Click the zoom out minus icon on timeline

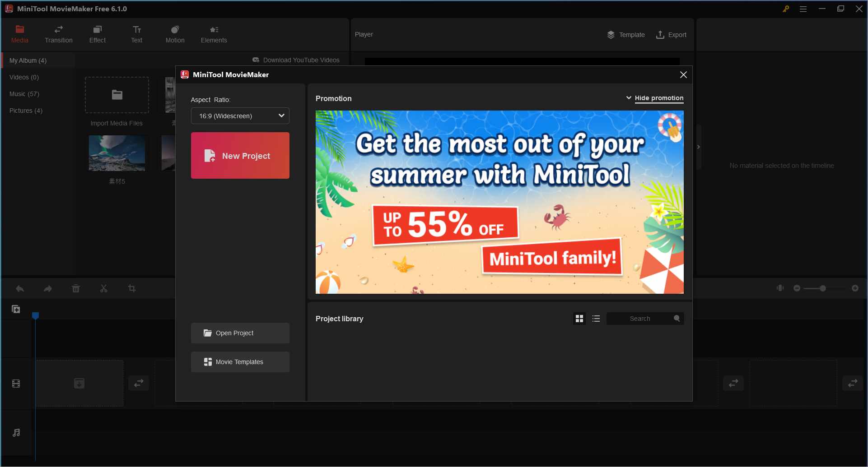797,288
